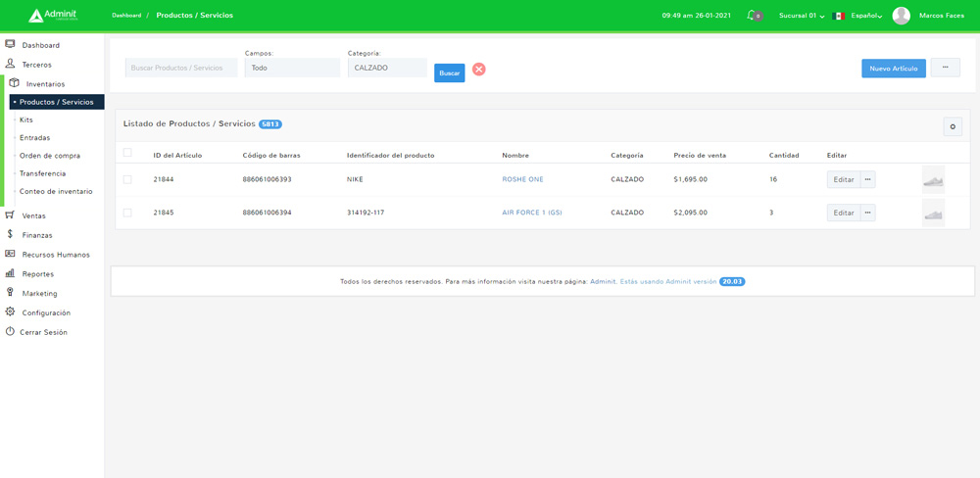Screen dimensions: 980x478
Task: Select Orden de compra in the sidebar
Action: 50,156
